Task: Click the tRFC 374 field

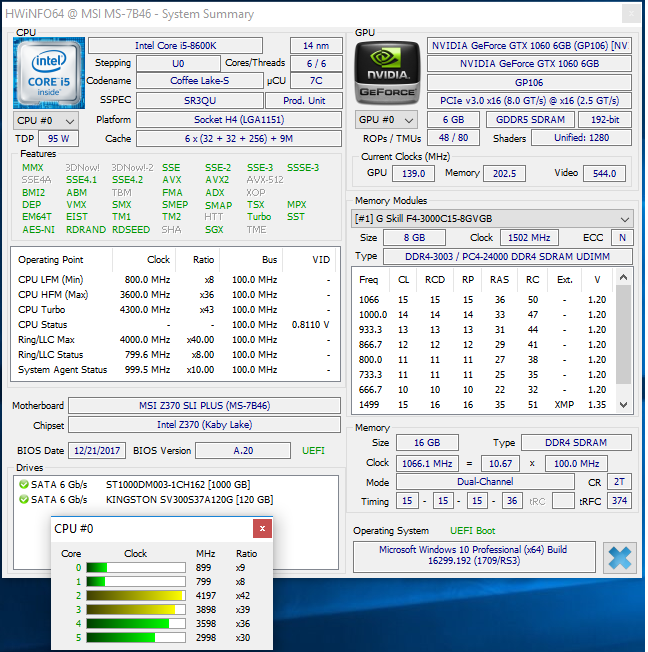Action: point(619,501)
